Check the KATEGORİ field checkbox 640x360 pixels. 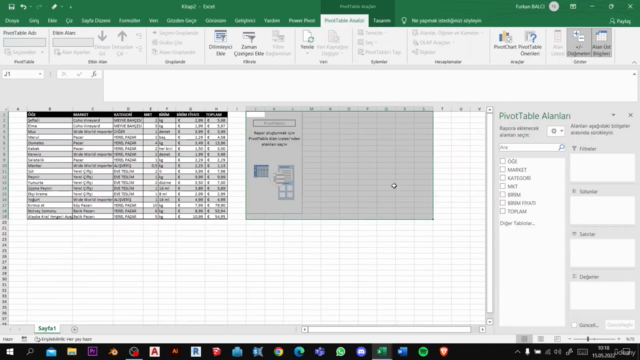coord(503,178)
